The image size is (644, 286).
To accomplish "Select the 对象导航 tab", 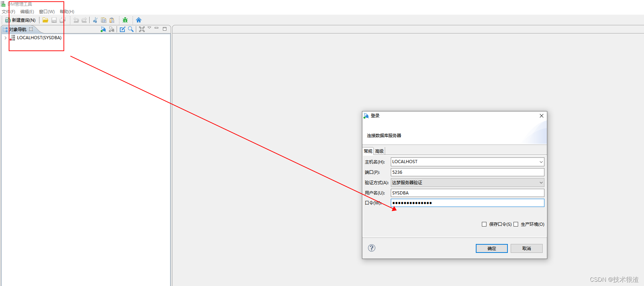I will (18, 29).
